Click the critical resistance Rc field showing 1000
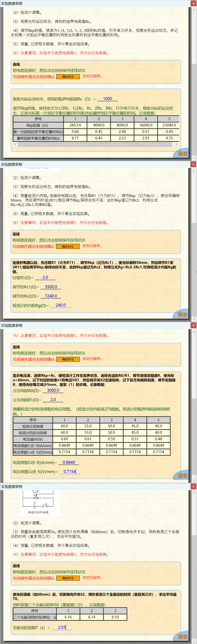 107,99
